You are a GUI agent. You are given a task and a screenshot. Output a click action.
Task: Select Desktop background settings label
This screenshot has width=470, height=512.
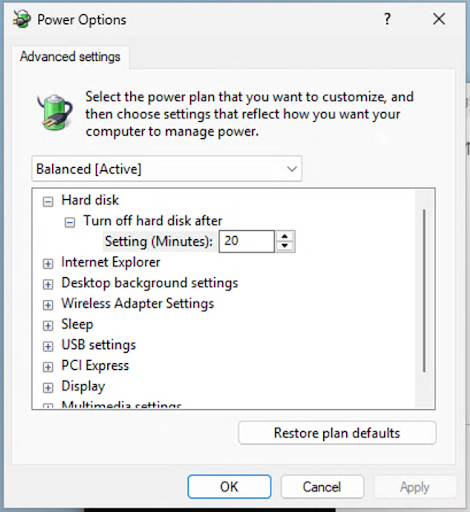[150, 283]
